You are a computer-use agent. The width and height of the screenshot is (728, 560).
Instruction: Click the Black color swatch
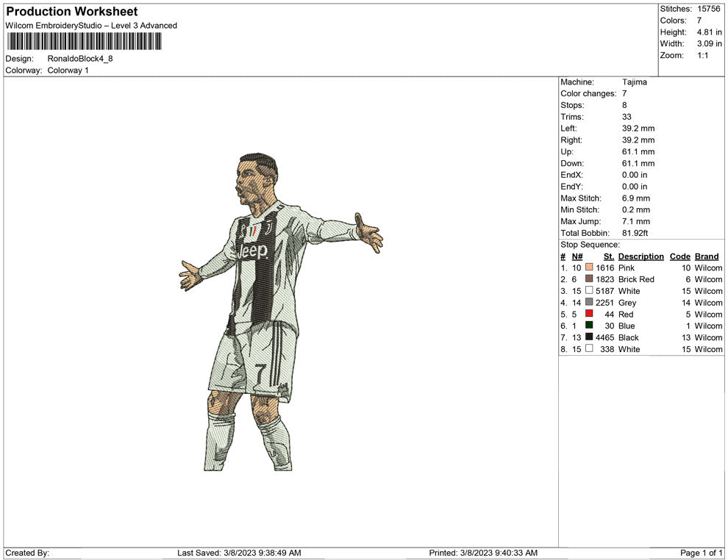click(x=589, y=337)
